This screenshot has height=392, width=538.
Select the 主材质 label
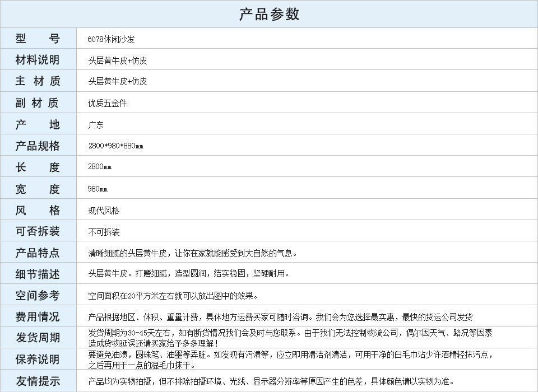[x=38, y=81]
